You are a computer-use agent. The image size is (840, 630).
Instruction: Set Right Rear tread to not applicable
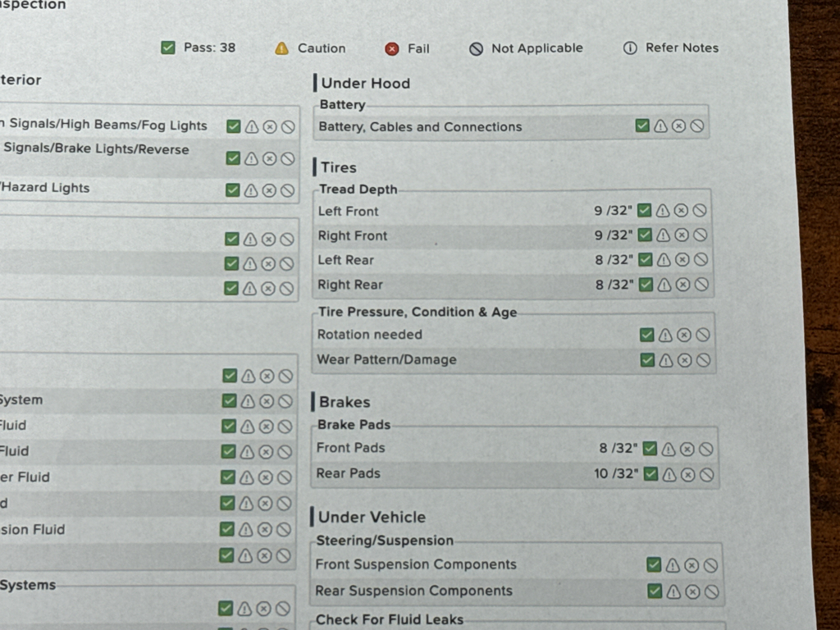[701, 285]
